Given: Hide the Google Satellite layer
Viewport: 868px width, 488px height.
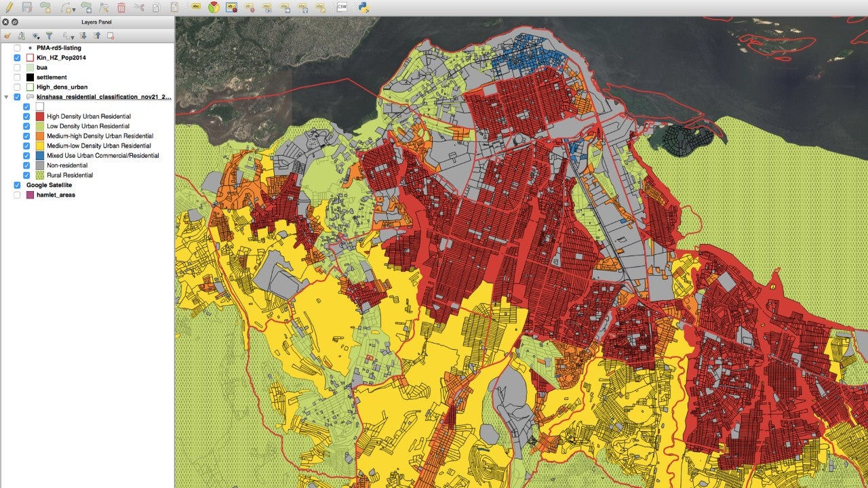Looking at the screenshot, I should coord(17,185).
